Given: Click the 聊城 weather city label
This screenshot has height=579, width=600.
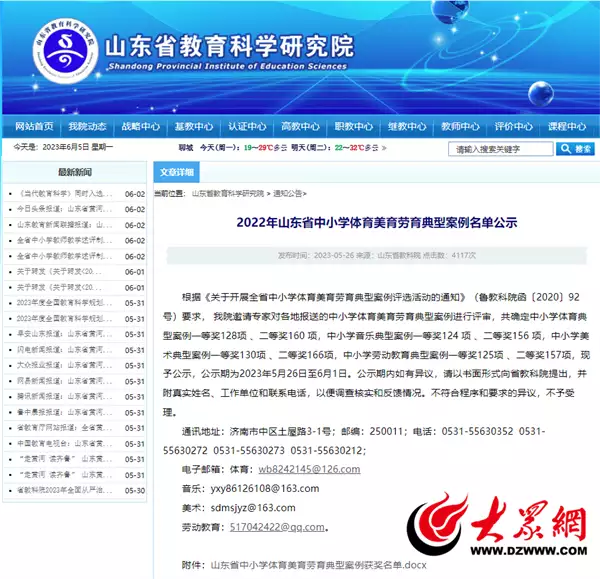Looking at the screenshot, I should click(x=186, y=148).
